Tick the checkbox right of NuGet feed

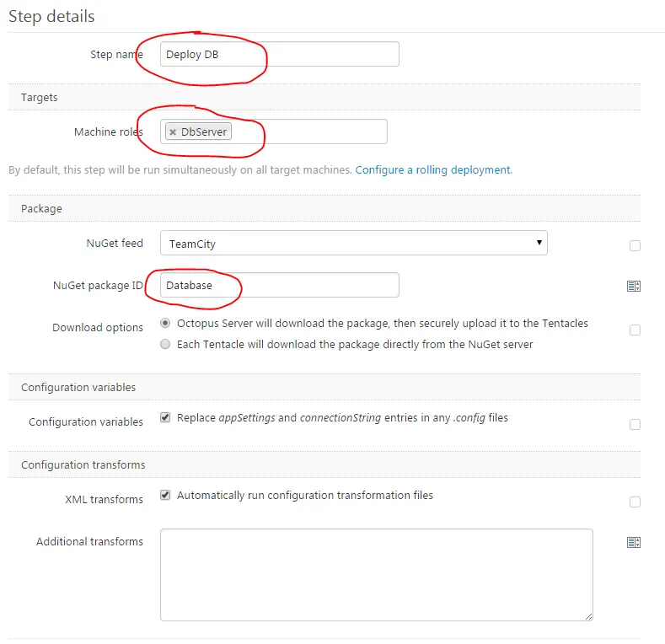pos(635,245)
